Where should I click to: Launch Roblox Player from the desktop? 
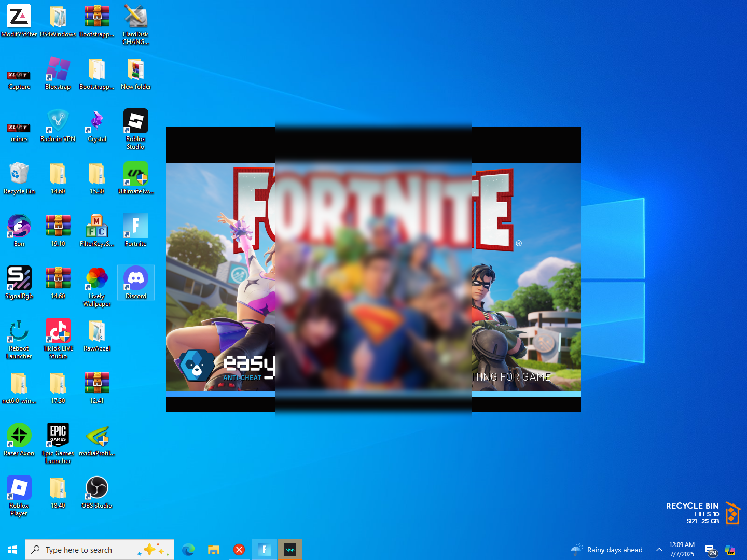pos(19,496)
